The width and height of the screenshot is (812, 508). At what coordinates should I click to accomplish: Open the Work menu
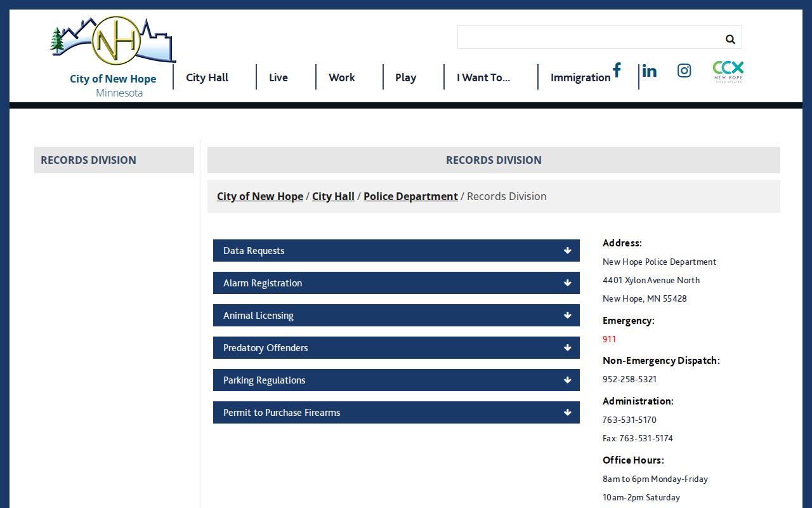(x=342, y=77)
